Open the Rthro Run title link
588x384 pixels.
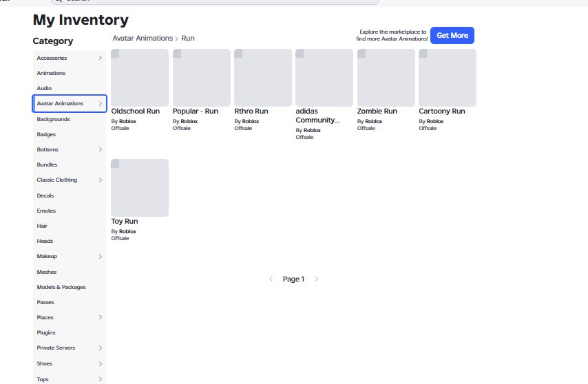pyautogui.click(x=251, y=111)
